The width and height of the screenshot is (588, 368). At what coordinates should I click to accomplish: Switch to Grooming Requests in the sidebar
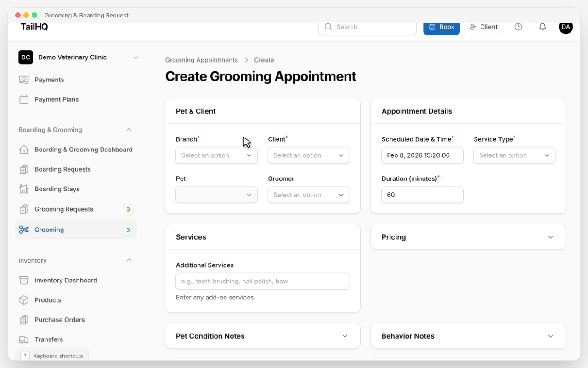64,209
